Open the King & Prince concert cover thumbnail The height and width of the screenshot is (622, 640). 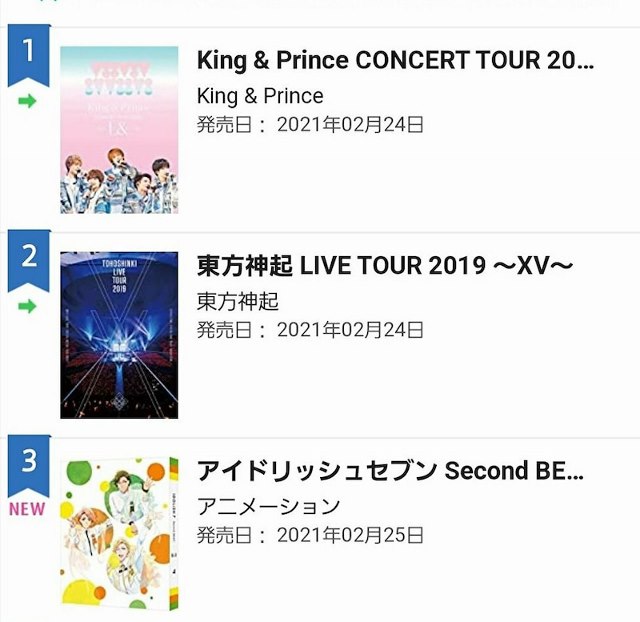click(119, 129)
